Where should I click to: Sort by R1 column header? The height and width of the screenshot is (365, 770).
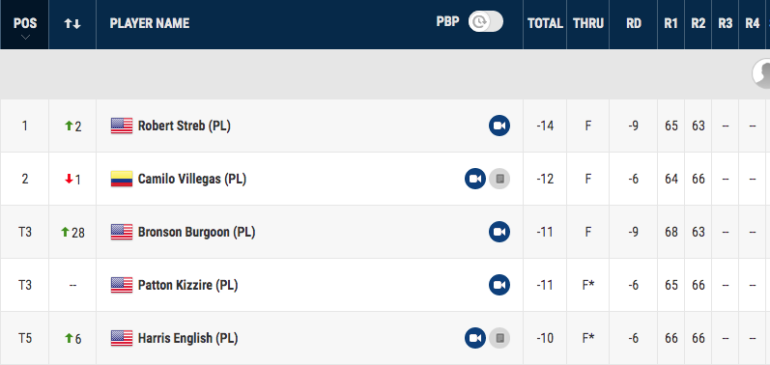click(671, 23)
